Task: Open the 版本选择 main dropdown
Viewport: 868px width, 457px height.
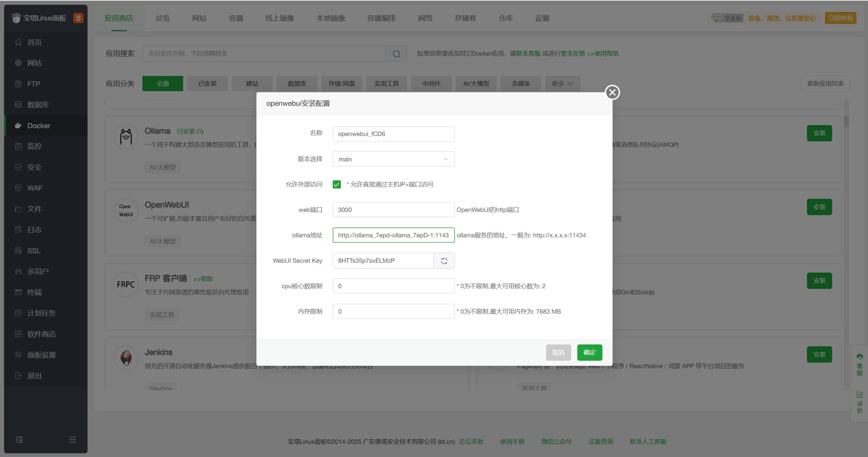Action: [393, 159]
